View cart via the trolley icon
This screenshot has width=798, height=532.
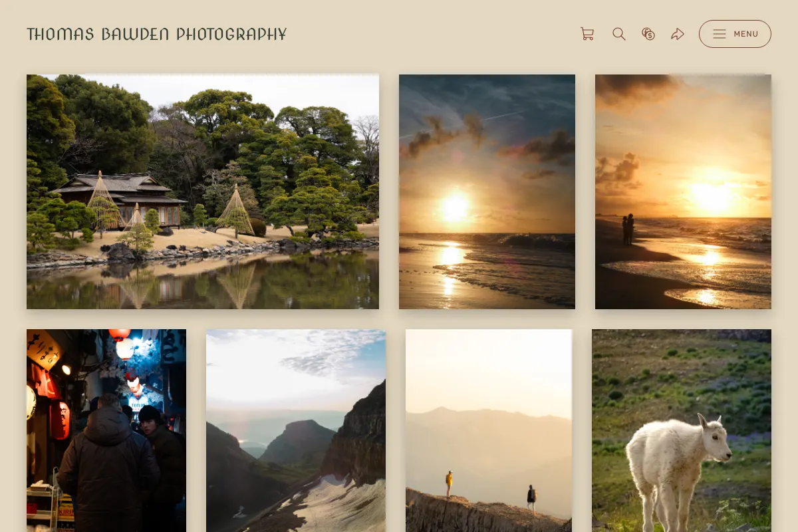click(x=587, y=34)
